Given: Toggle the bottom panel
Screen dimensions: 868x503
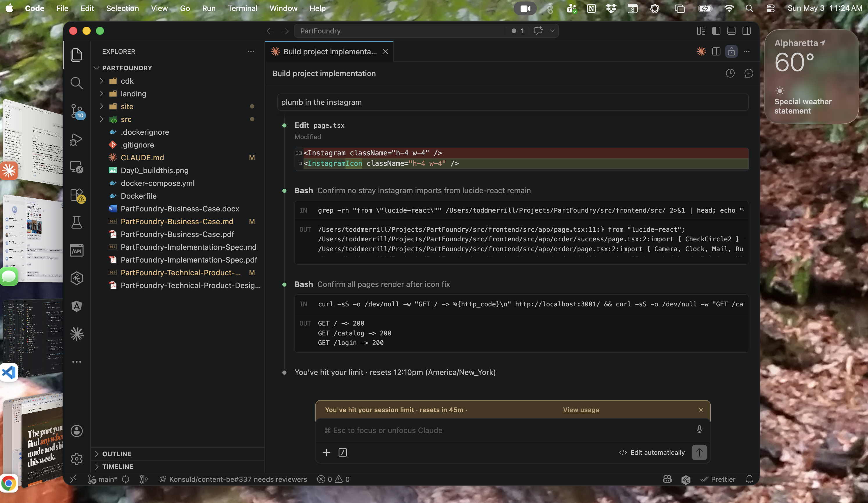Looking at the screenshot, I should click(x=731, y=31).
